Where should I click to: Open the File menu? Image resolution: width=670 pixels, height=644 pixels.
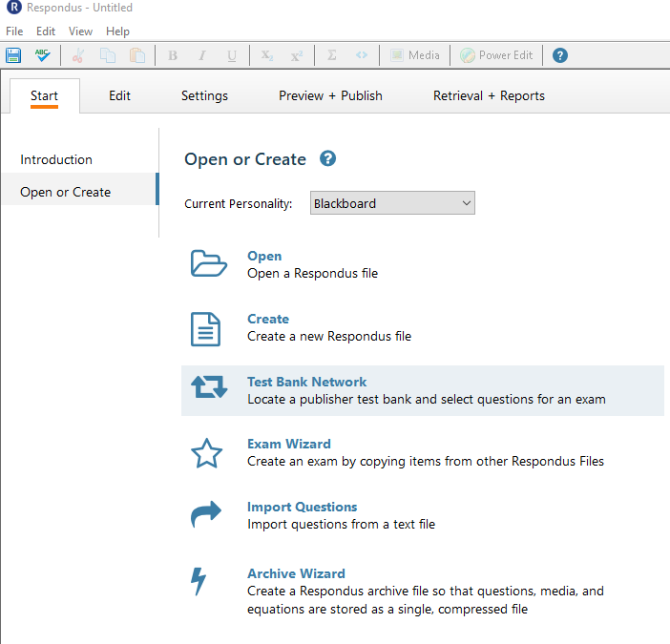coord(14,31)
